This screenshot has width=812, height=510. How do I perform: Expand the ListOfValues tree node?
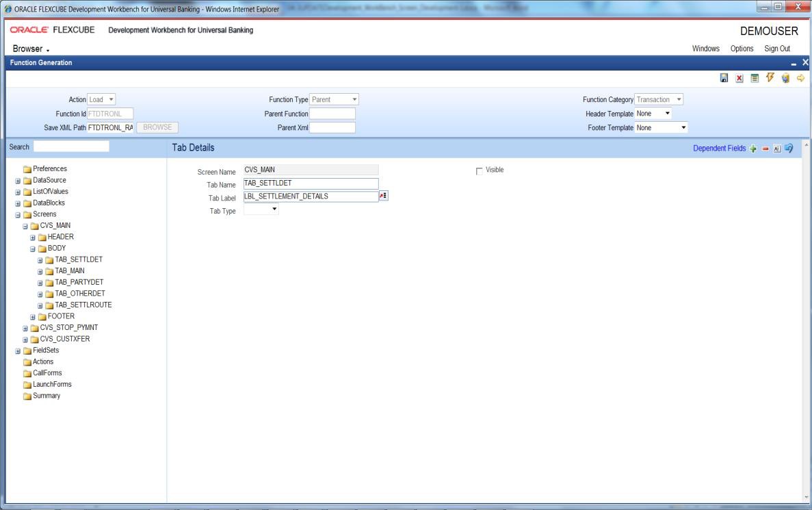pyautogui.click(x=18, y=192)
